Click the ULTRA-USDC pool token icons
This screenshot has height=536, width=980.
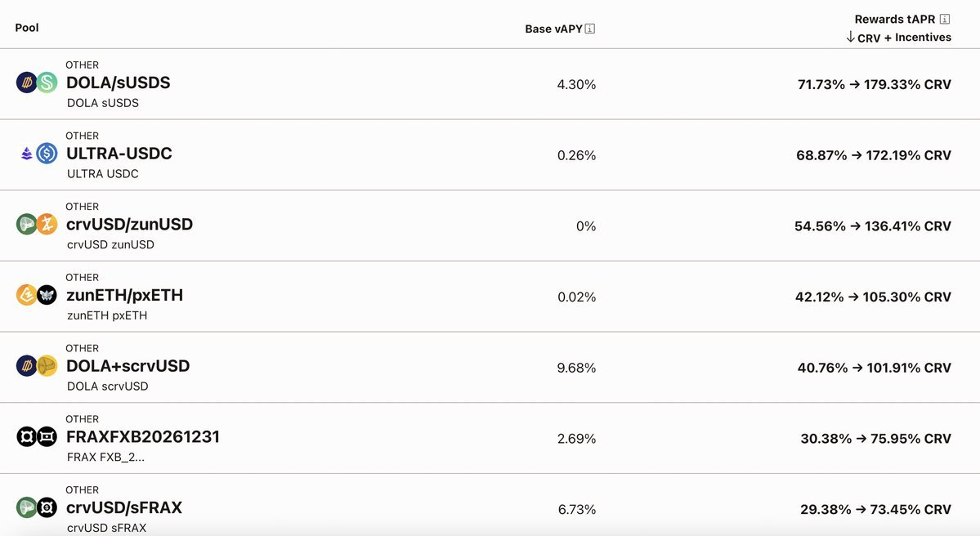[x=38, y=153]
